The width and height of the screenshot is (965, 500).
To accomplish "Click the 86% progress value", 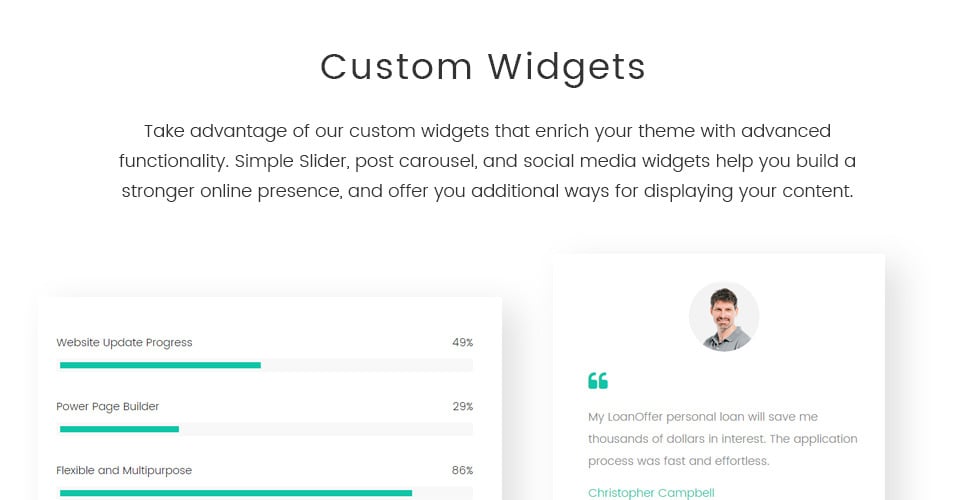I will point(462,470).
